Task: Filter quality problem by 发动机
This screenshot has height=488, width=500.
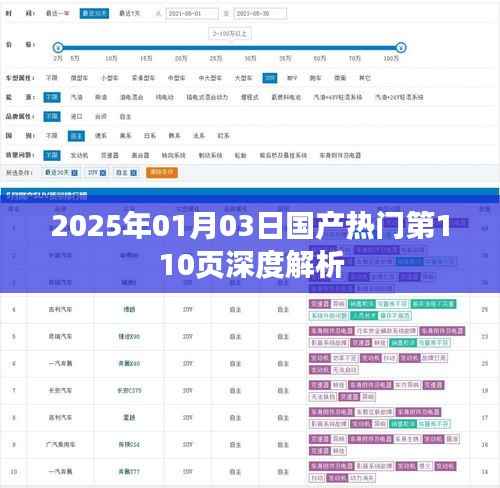Action: click(x=79, y=155)
